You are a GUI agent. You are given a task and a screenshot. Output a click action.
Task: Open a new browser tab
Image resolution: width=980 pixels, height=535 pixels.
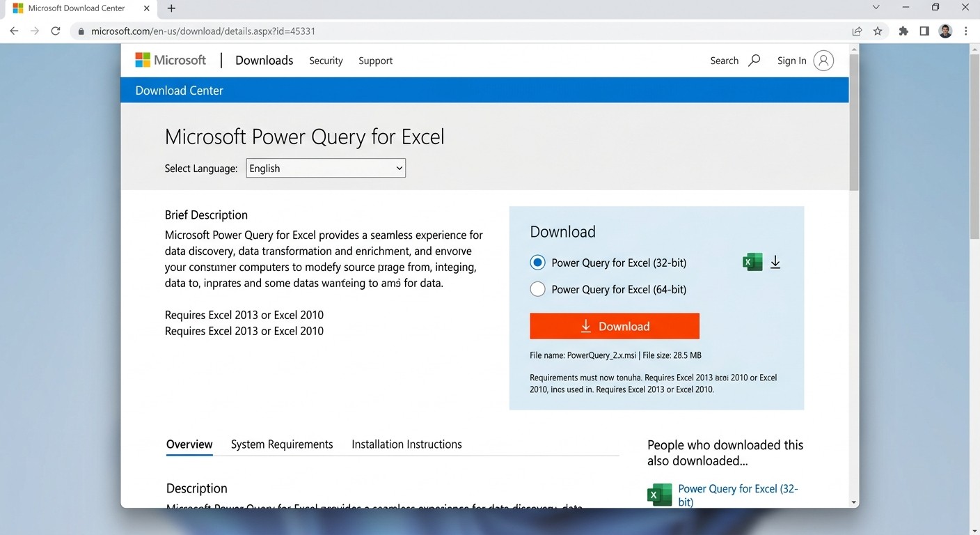171,8
